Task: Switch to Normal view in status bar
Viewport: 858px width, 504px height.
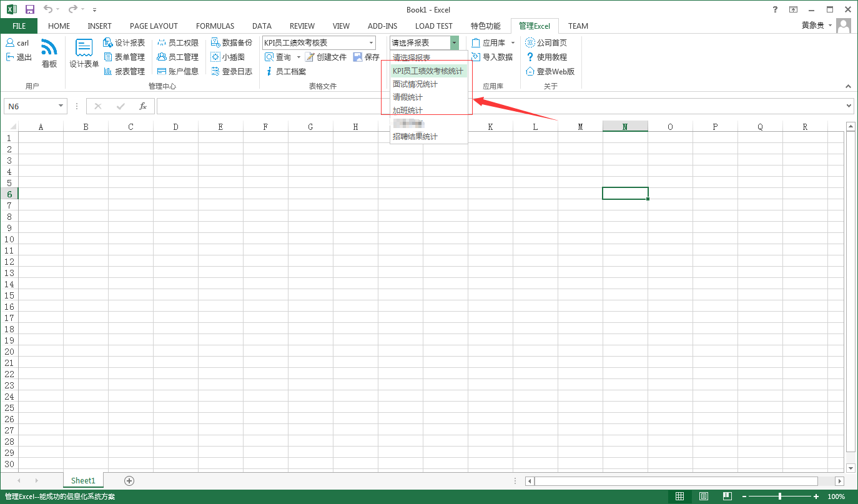Action: point(679,497)
